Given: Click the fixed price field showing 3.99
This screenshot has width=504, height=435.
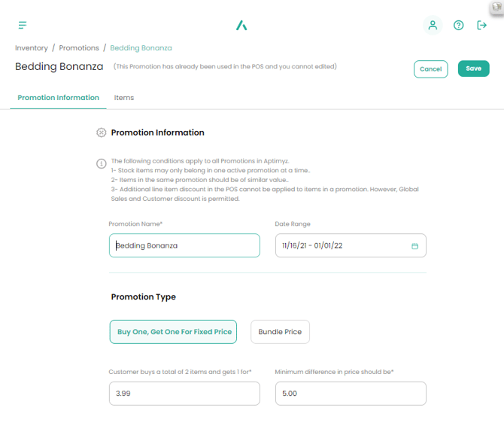Looking at the screenshot, I should [184, 394].
